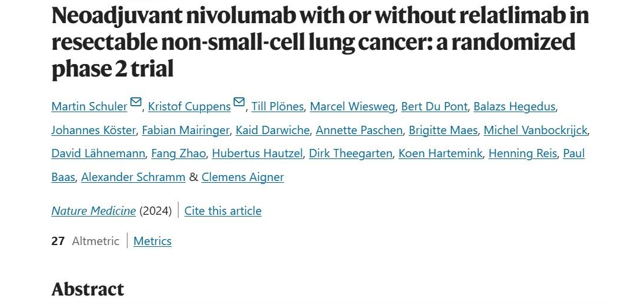Open the Nature Medicine journal link

93,211
